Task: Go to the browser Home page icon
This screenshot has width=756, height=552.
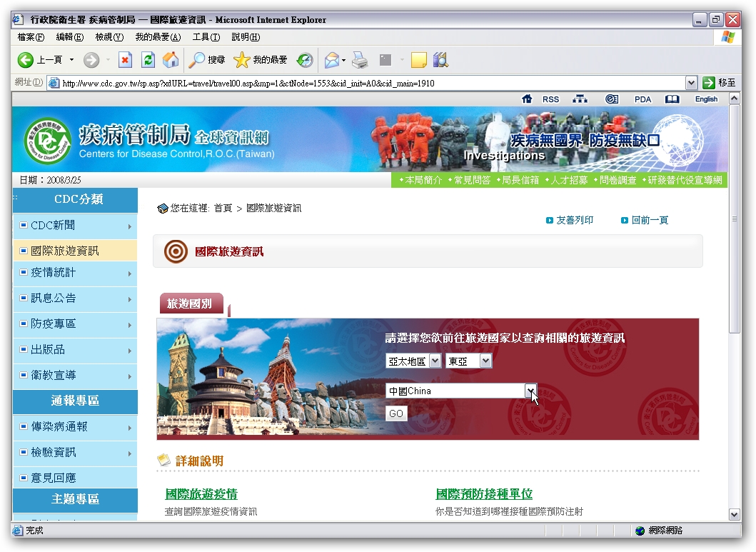Action: pyautogui.click(x=171, y=61)
